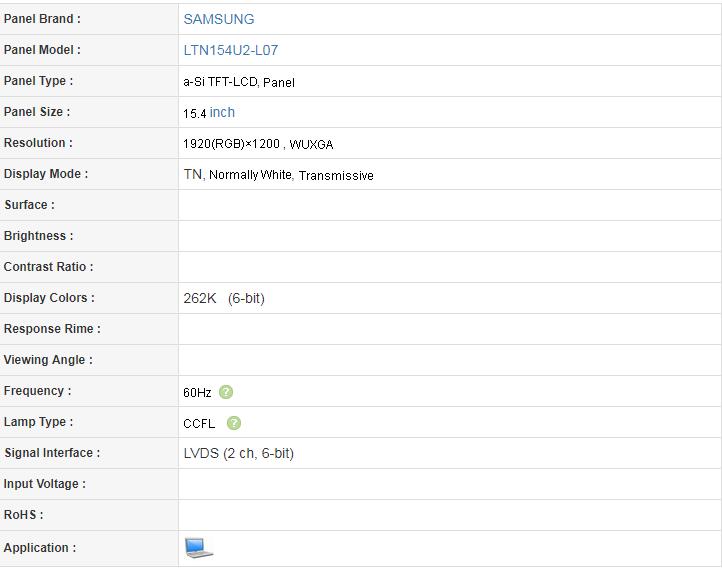
Task: Follow the inch unit link
Action: point(222,112)
